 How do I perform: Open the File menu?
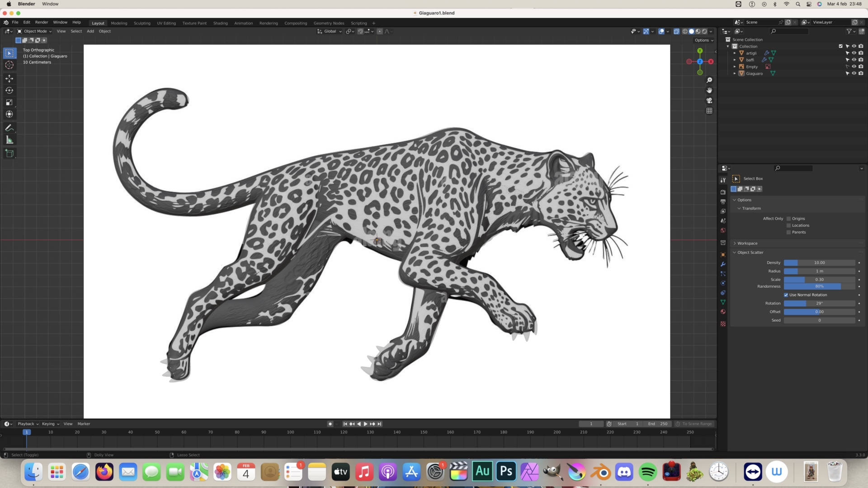tap(15, 22)
